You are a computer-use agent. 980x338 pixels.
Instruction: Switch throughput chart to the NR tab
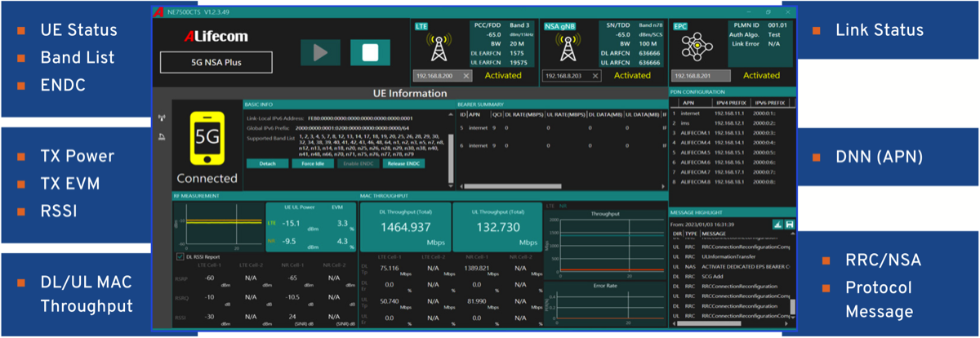563,206
